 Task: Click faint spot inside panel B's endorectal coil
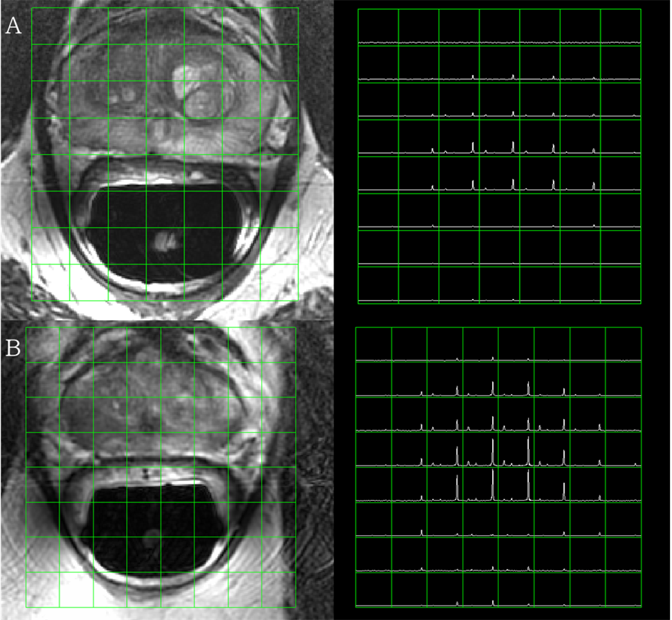click(x=150, y=536)
